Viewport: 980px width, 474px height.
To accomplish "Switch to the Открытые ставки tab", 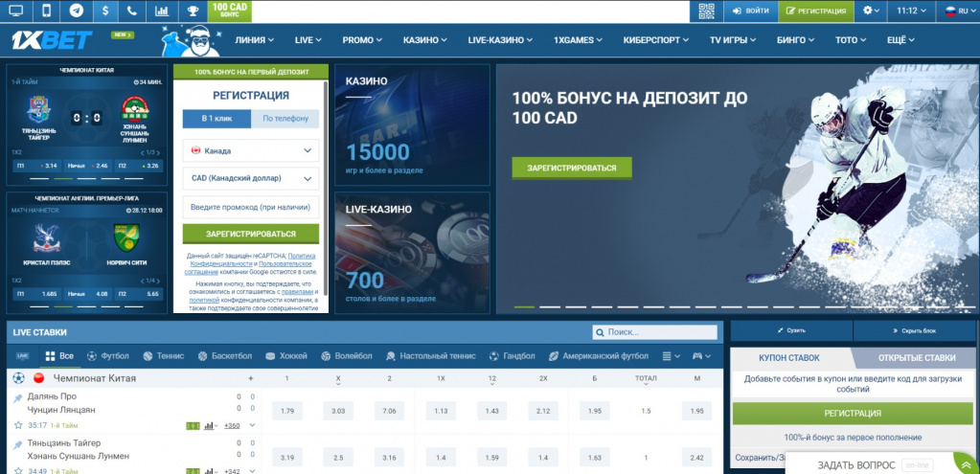I will pos(916,358).
